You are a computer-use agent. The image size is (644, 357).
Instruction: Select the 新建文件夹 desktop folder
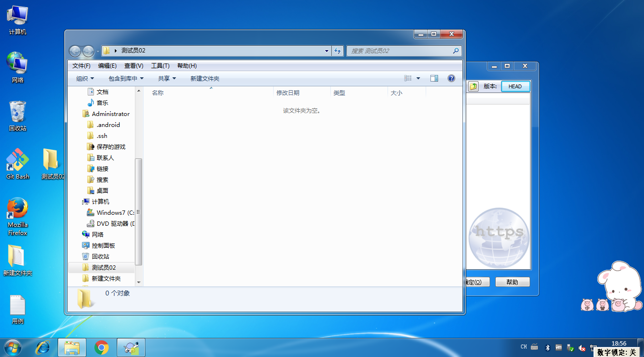(18, 261)
